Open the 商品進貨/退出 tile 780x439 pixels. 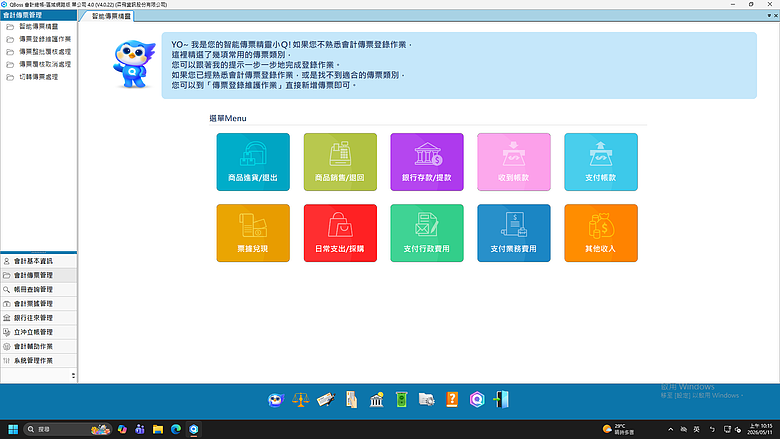[253, 162]
